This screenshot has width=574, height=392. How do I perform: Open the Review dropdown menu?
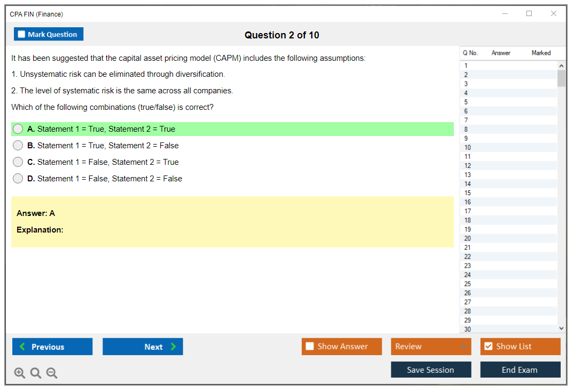431,347
